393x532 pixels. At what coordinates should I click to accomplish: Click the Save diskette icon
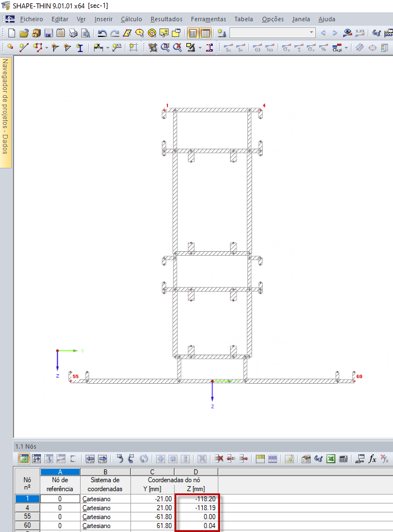(49, 33)
